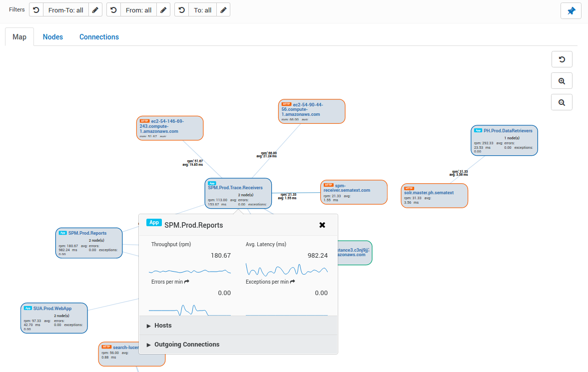Reset the To filter
This screenshot has height=372, width=588.
coord(181,10)
